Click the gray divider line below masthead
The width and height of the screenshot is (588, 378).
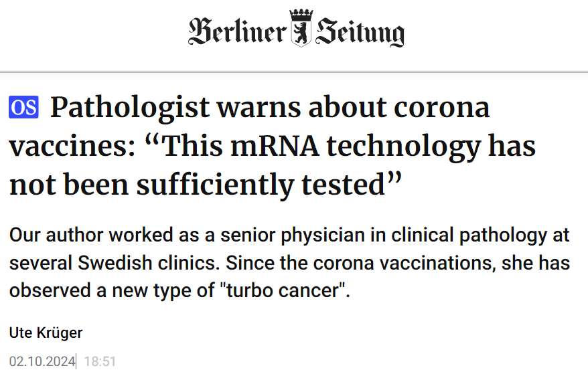pyautogui.click(x=294, y=71)
